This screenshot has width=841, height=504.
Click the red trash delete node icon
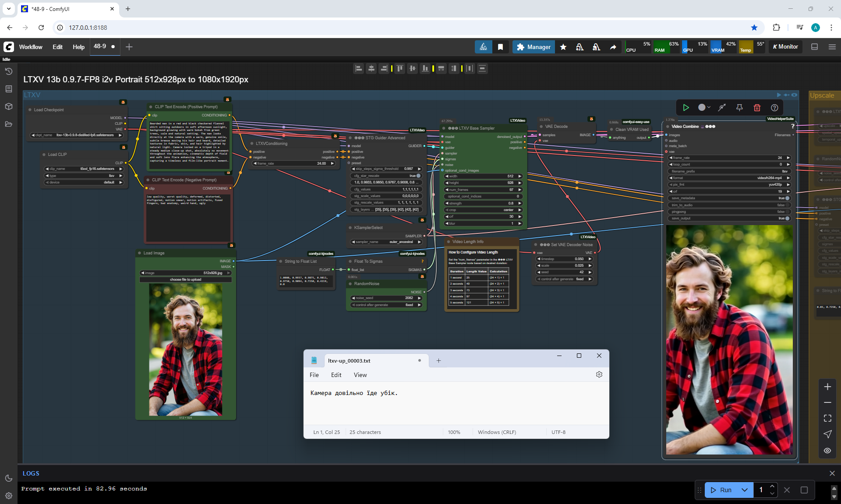click(x=757, y=108)
